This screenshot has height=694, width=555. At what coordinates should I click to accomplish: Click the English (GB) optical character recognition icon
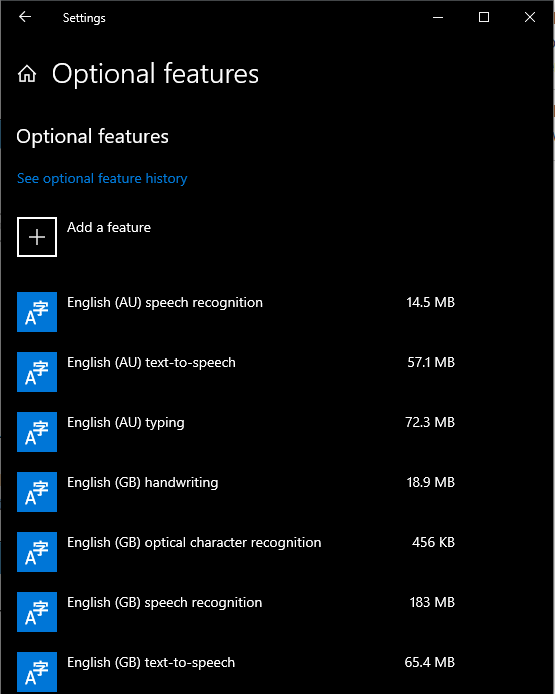pyautogui.click(x=37, y=552)
